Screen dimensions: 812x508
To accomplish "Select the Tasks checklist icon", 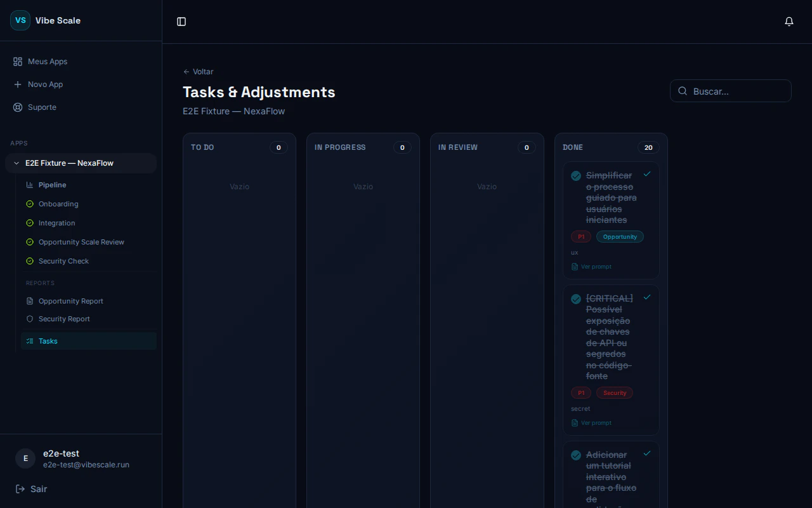I will [29, 341].
